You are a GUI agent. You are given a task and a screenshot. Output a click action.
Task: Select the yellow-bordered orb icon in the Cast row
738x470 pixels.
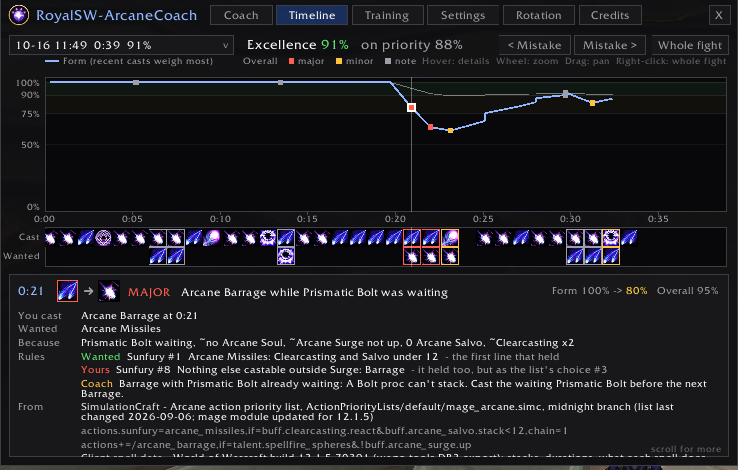[x=450, y=238]
